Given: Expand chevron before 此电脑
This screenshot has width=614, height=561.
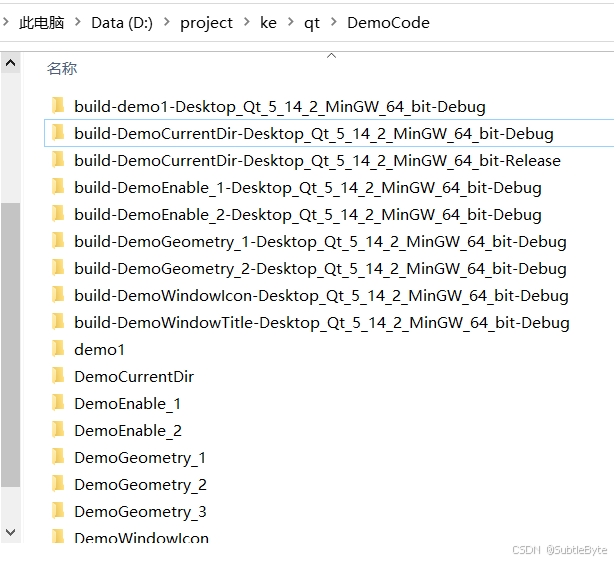Looking at the screenshot, I should point(6,22).
